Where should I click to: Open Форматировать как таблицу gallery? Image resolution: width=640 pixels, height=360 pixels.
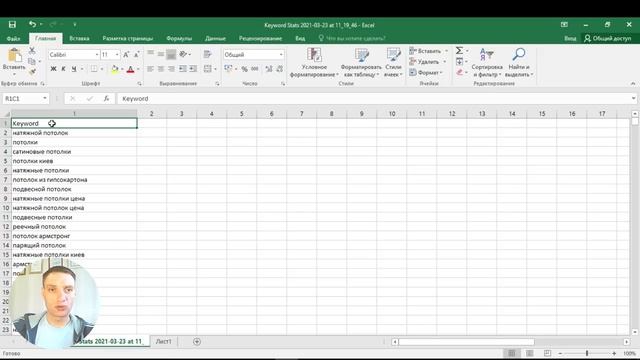[361, 62]
